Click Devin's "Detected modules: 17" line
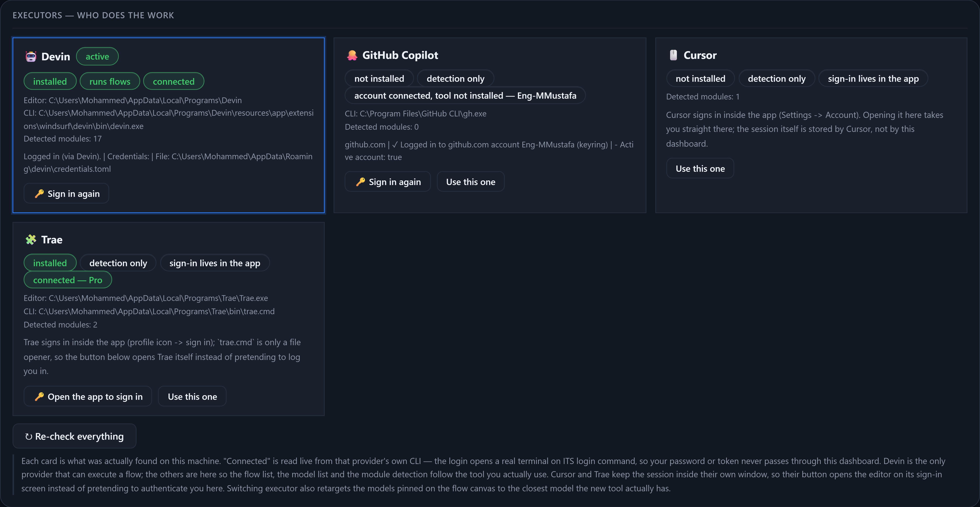Screen dimensions: 980x507 63,138
